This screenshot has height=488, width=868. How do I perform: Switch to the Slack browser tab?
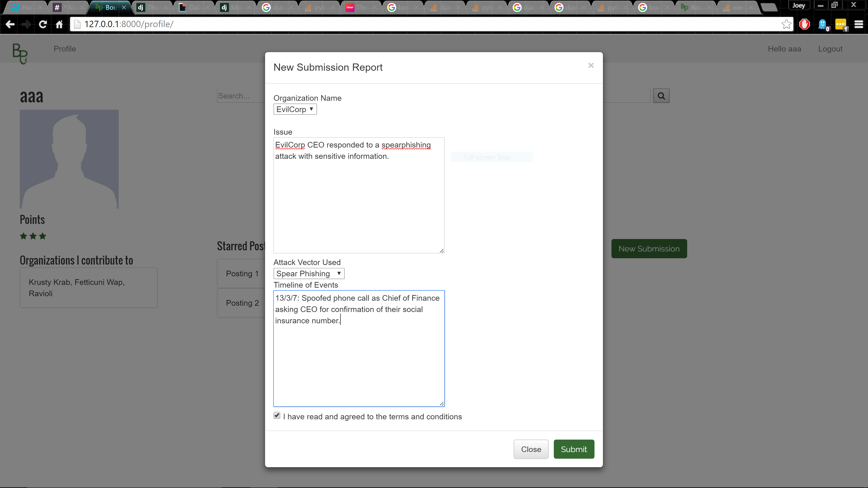pyautogui.click(x=67, y=7)
